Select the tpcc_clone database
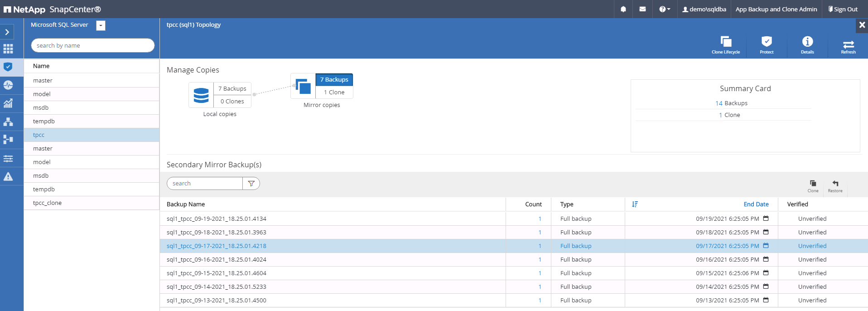 pyautogui.click(x=47, y=203)
